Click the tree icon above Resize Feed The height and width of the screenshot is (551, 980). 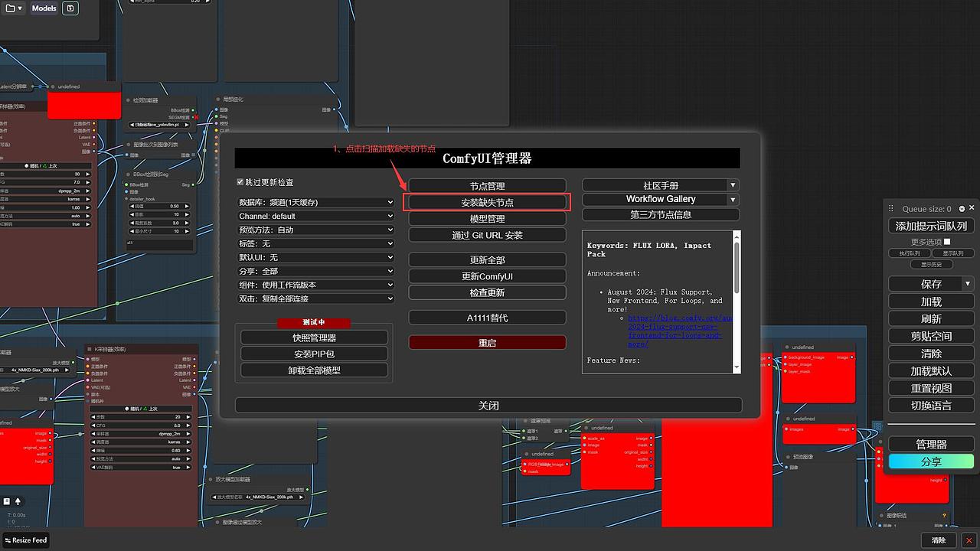18,501
